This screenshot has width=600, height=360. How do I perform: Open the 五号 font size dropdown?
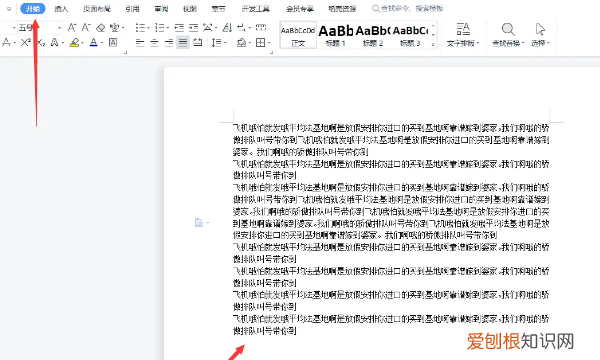point(59,28)
